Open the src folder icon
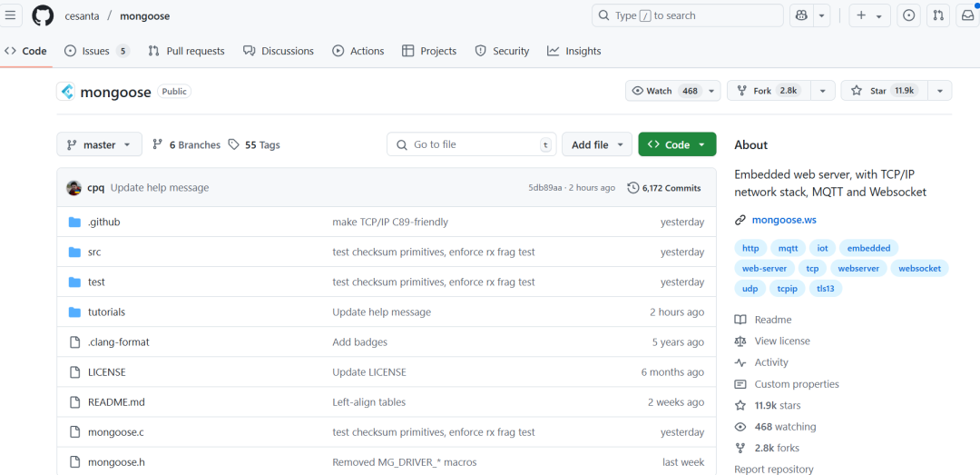The height and width of the screenshot is (475, 980). tap(75, 252)
